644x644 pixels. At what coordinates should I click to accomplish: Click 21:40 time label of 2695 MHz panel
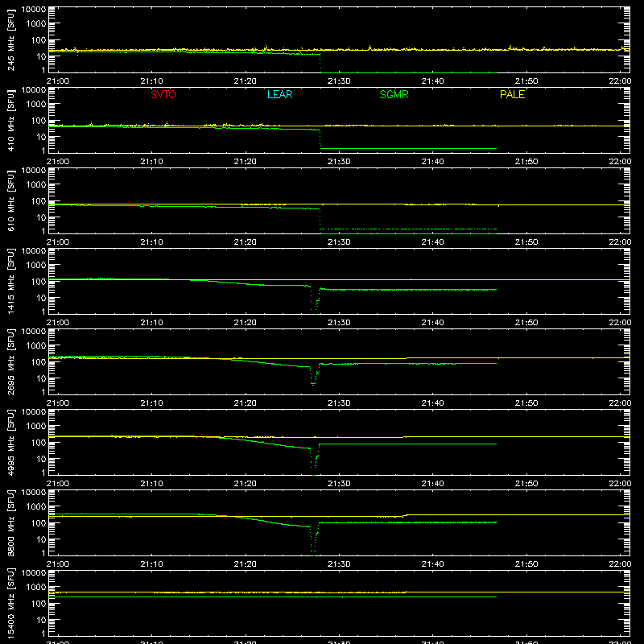[x=432, y=403]
